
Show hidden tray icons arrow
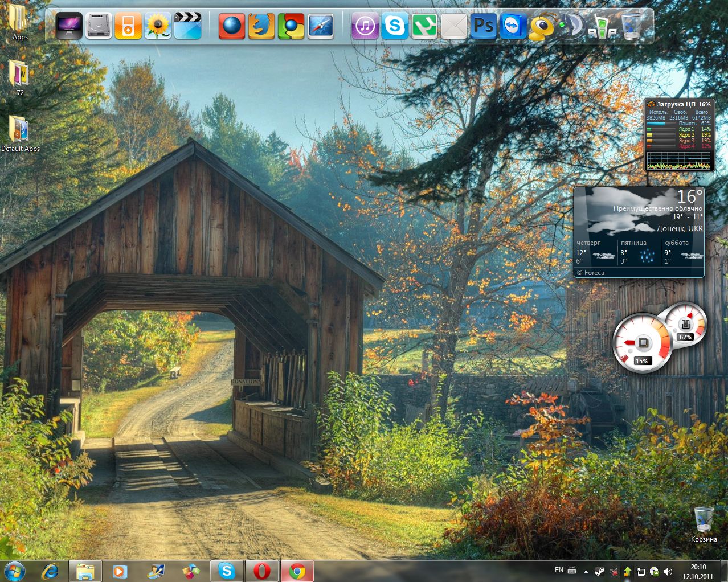(587, 571)
